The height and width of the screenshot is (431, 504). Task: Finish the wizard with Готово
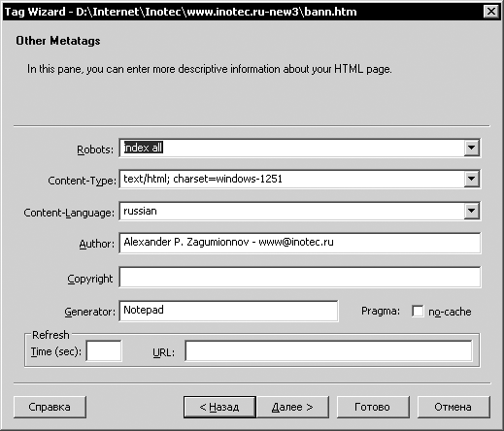tap(373, 407)
